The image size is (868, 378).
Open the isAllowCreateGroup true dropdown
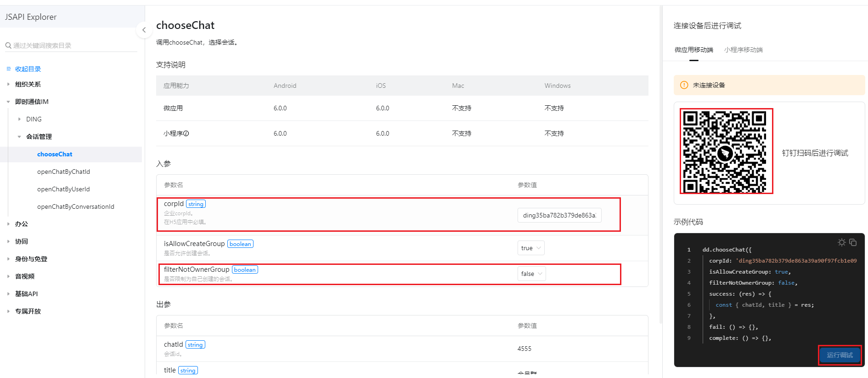531,248
